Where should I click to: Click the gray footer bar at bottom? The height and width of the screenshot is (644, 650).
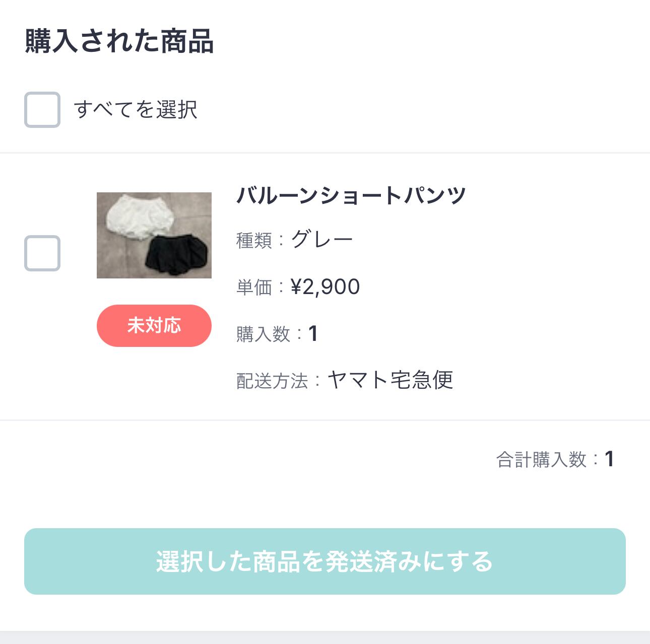point(325,637)
